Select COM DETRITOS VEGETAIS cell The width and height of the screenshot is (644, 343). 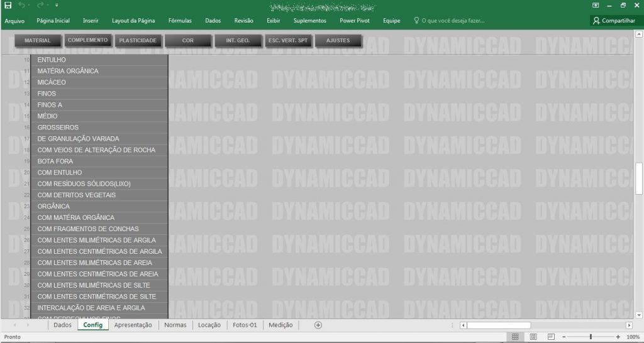pos(99,195)
